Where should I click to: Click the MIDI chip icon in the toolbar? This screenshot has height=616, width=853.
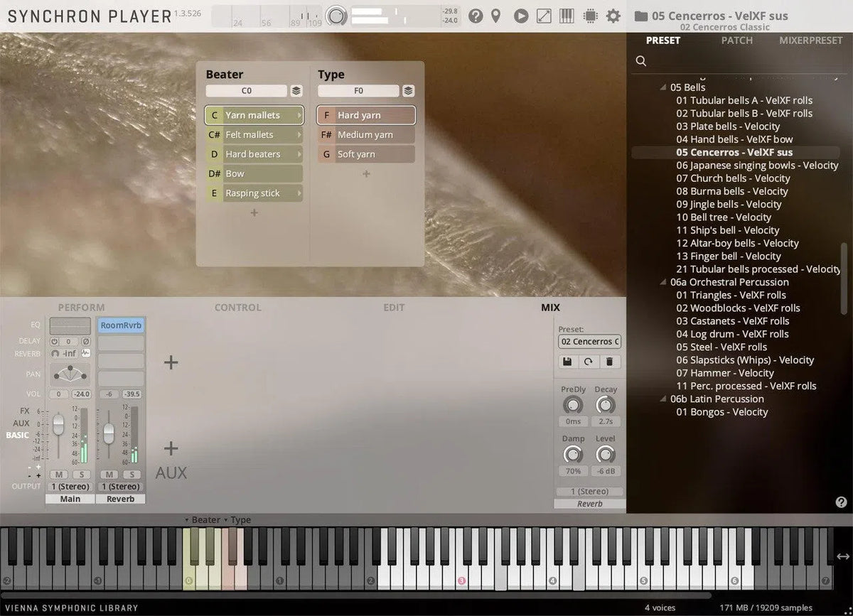590,15
